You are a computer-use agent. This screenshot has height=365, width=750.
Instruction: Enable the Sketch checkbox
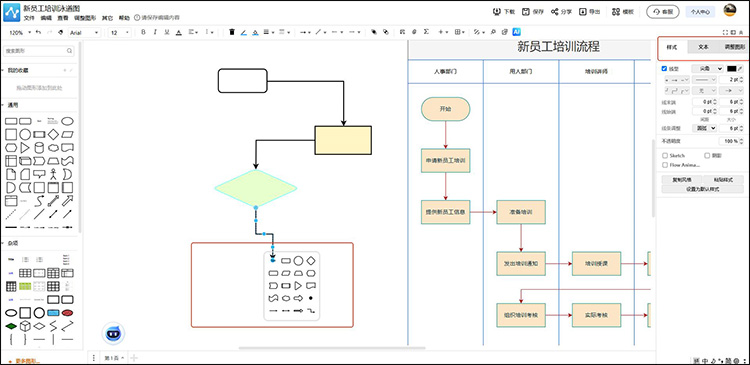(665, 155)
